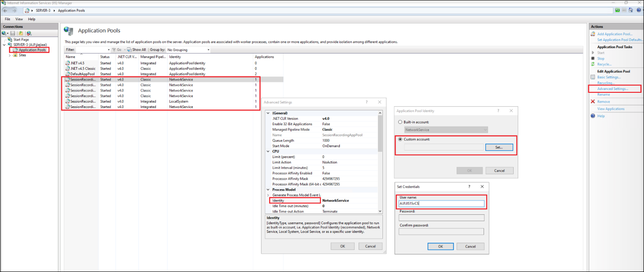Click the Forward navigation arrow
Viewport: 644px width, 272px height.
13,10
